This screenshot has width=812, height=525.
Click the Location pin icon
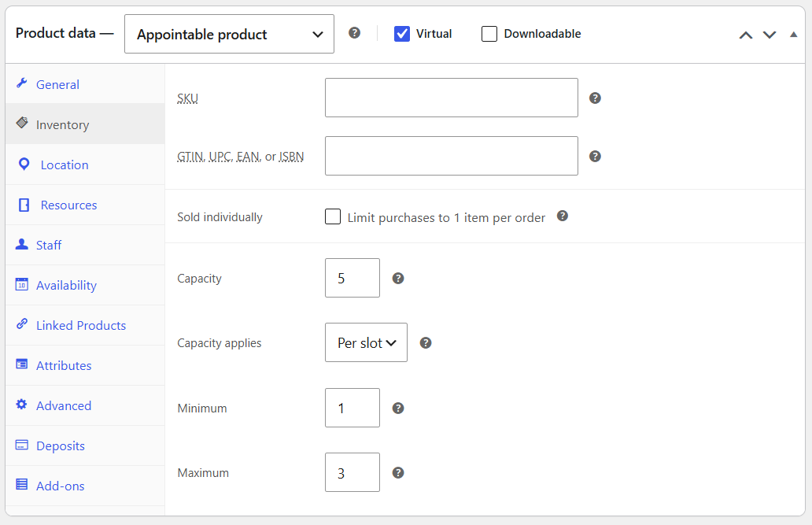(24, 165)
